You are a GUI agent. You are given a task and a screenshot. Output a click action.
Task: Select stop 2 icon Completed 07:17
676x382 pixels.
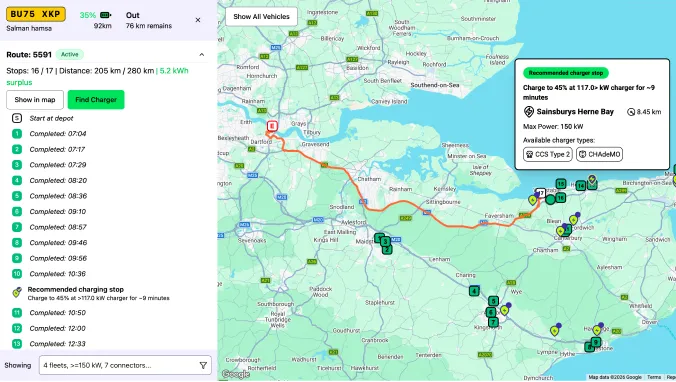(x=17, y=149)
